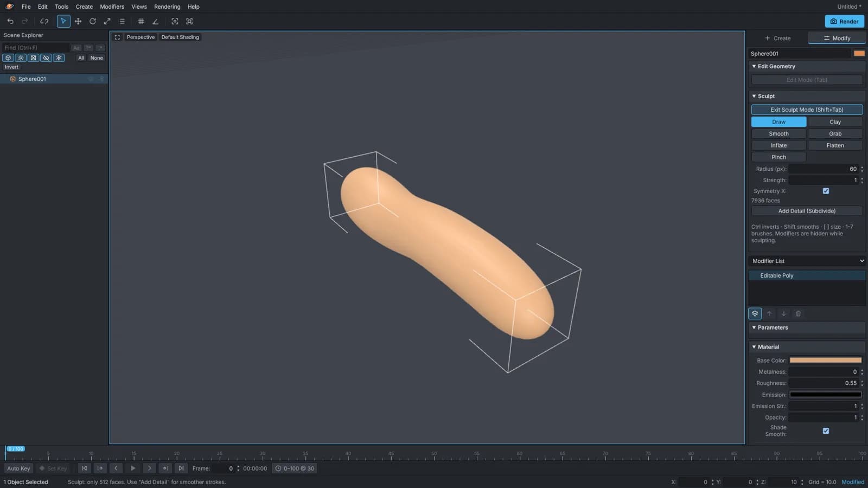
Task: Click the delete modifier trash icon
Action: [x=798, y=313]
